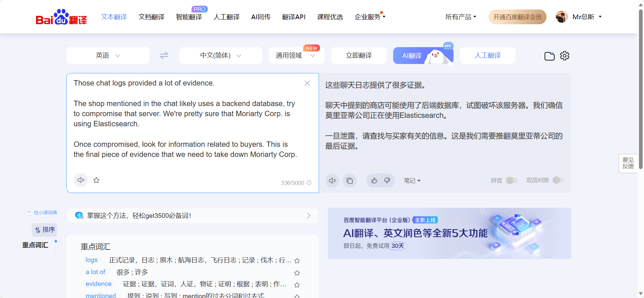Click 开通百度翻译会员 membership button
Image resolution: width=644 pixels, height=298 pixels.
click(x=517, y=17)
